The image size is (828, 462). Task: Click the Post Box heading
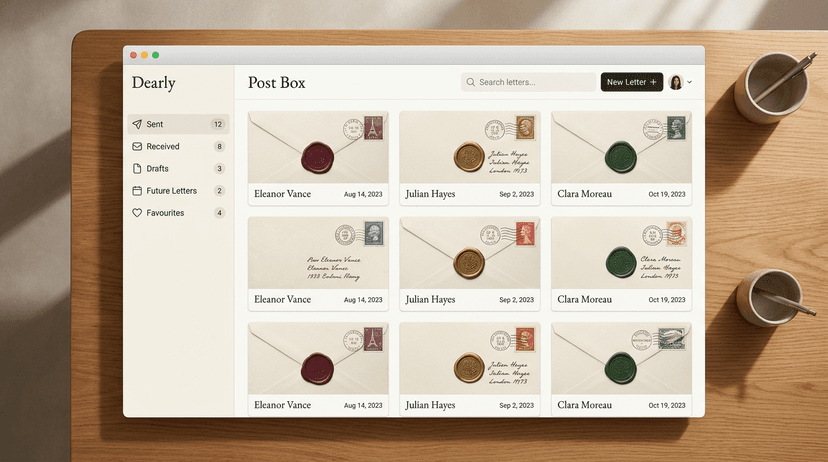(x=277, y=83)
